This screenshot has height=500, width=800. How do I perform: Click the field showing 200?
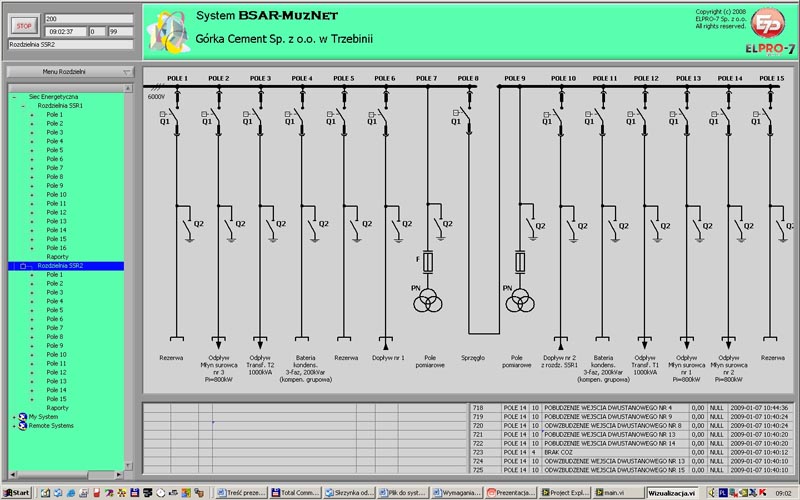click(89, 19)
